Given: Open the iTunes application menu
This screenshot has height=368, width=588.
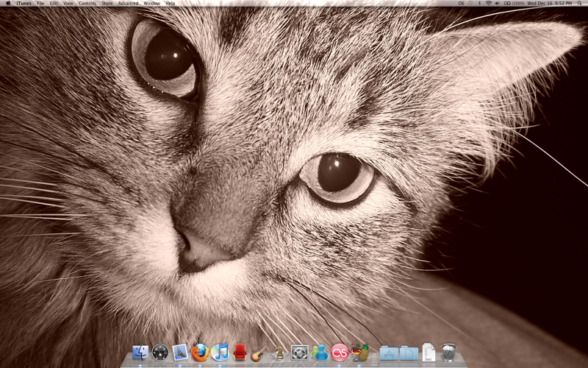Looking at the screenshot, I should (x=24, y=3).
